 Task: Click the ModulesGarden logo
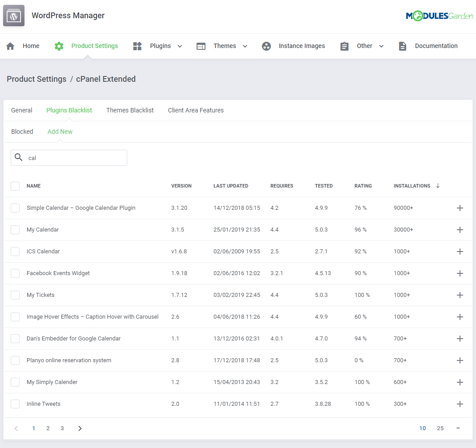[439, 16]
